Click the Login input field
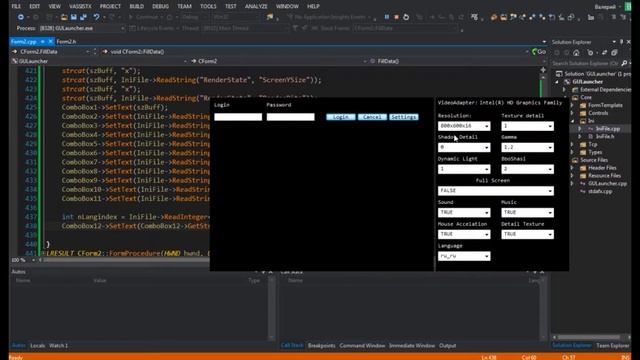Image resolution: width=640 pixels, height=360 pixels. pyautogui.click(x=238, y=117)
